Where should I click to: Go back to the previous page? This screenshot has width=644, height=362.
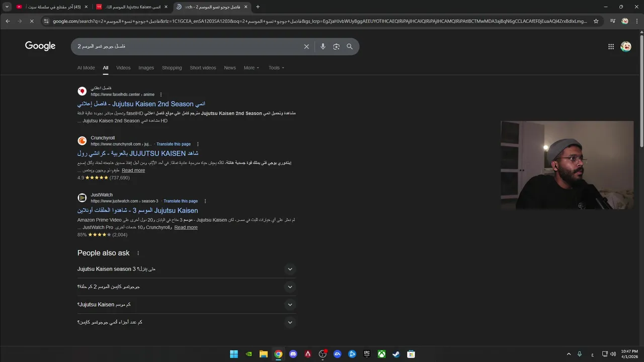click(x=8, y=21)
